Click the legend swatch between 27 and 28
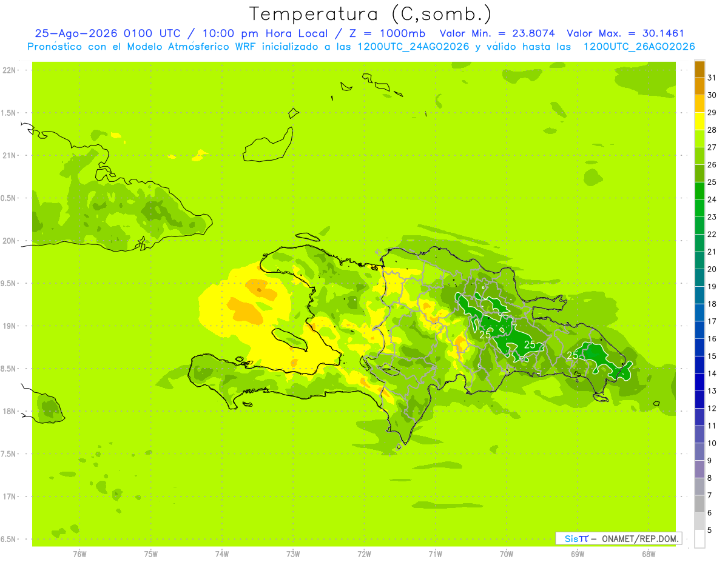The image size is (728, 562). click(699, 138)
